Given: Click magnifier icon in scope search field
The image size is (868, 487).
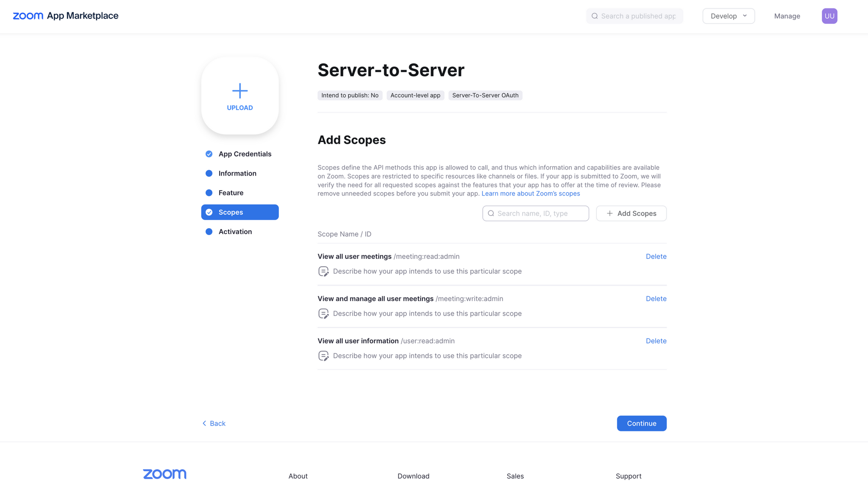Looking at the screenshot, I should [491, 213].
